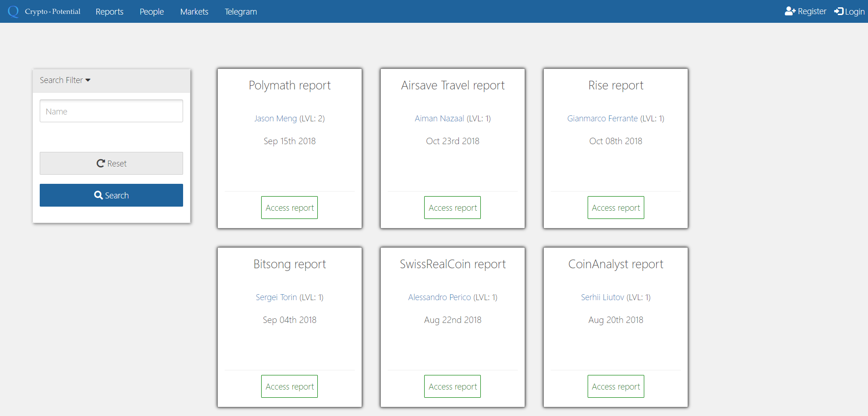Image resolution: width=868 pixels, height=416 pixels.
Task: Open Aiman Nazaal's profile link
Action: (x=439, y=119)
